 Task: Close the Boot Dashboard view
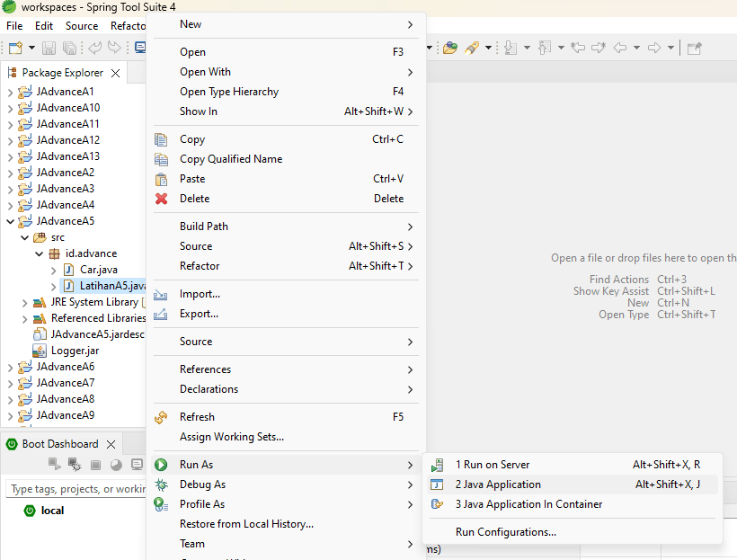pos(111,444)
